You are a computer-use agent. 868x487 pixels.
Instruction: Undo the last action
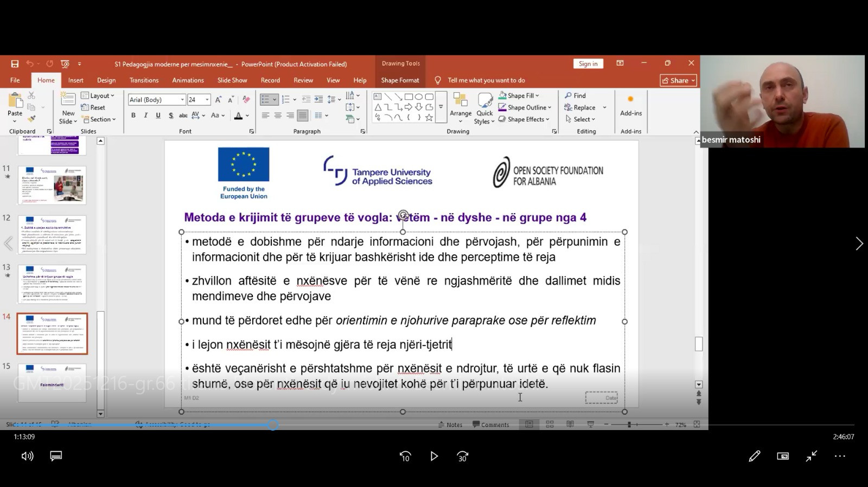point(30,64)
